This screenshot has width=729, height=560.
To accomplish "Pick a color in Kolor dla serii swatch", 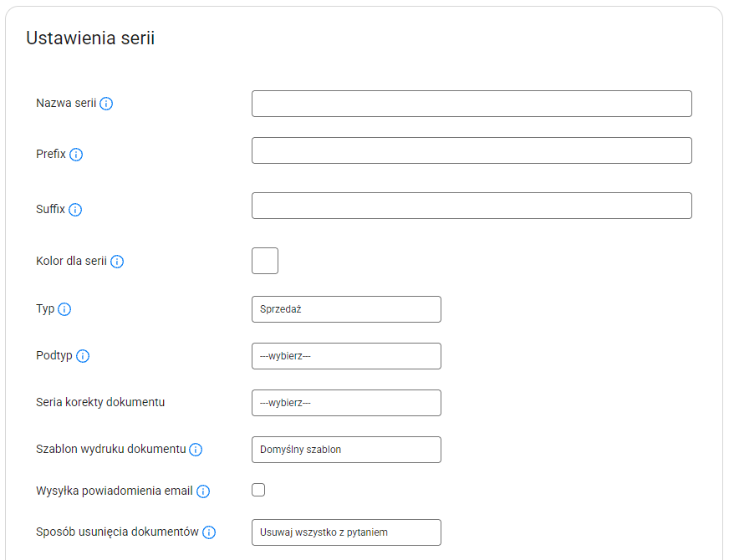I will (265, 261).
